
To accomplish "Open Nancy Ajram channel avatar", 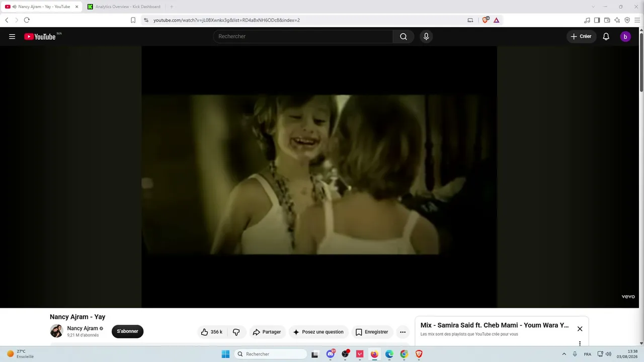I will [56, 331].
